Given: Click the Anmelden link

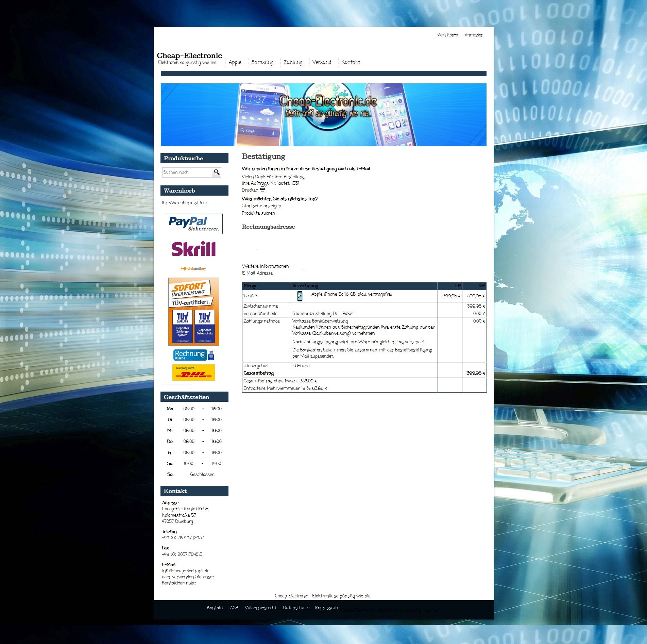Looking at the screenshot, I should click(x=474, y=35).
